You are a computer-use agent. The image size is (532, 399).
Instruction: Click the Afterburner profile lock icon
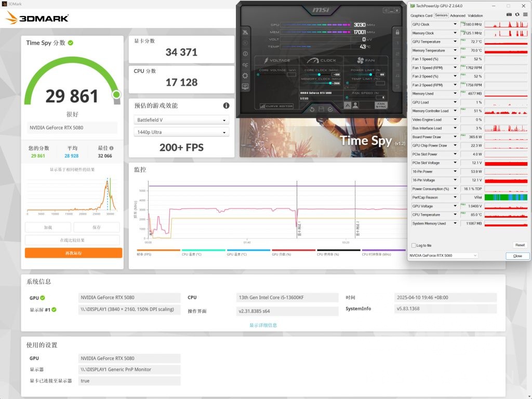point(397,32)
